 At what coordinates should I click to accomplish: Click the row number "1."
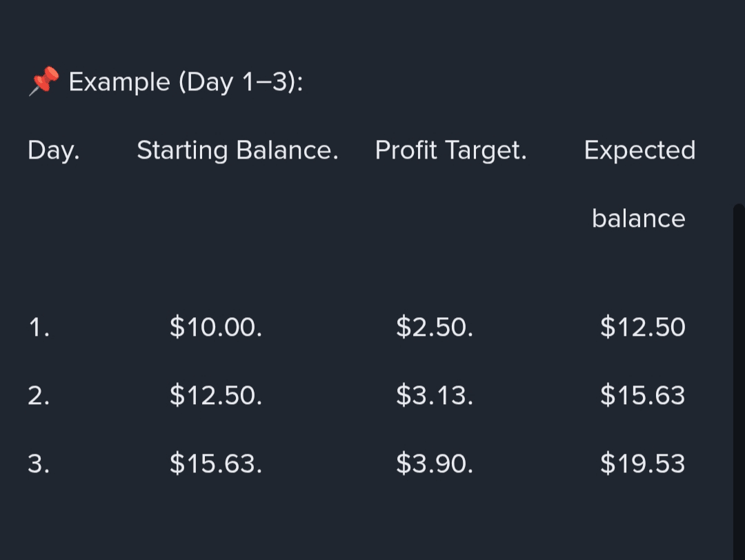click(x=39, y=326)
